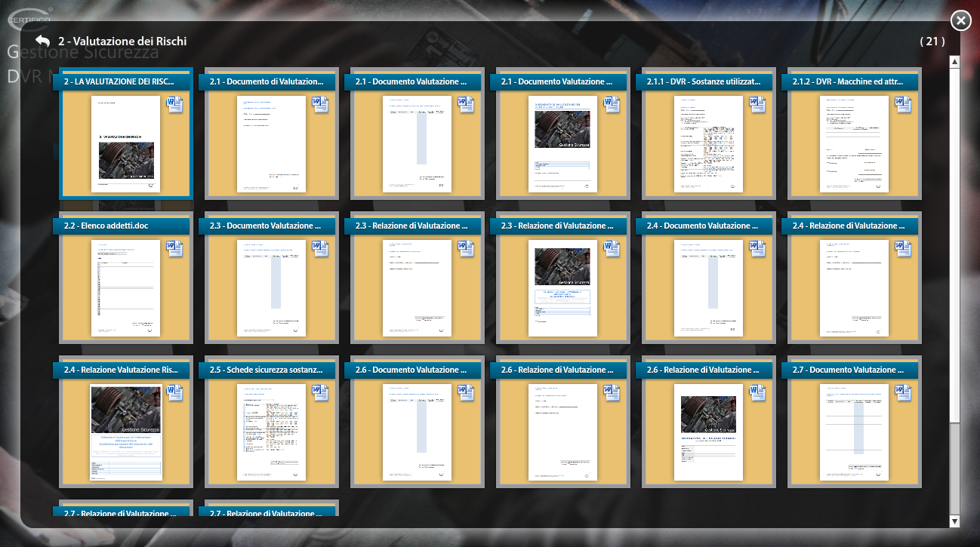This screenshot has width=980, height=547.
Task: Click the 2 - Valutazione dei Rischi heading
Action: (122, 41)
